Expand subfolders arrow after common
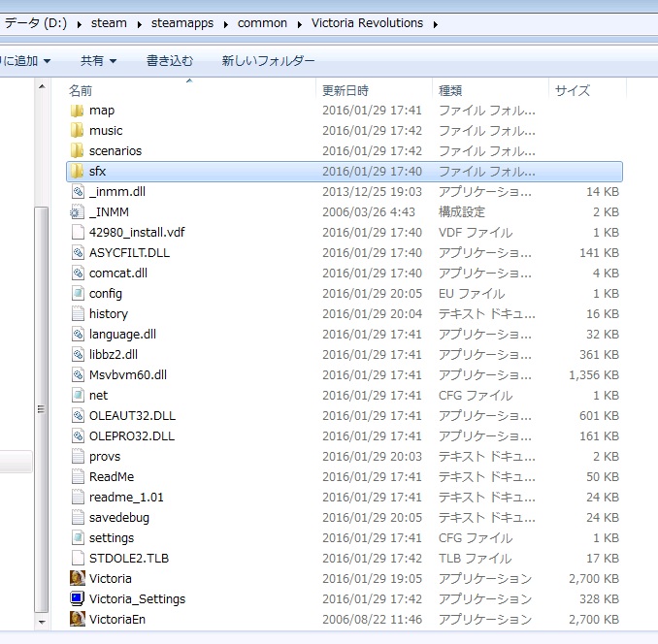Screen dimensions: 658x644 point(300,24)
